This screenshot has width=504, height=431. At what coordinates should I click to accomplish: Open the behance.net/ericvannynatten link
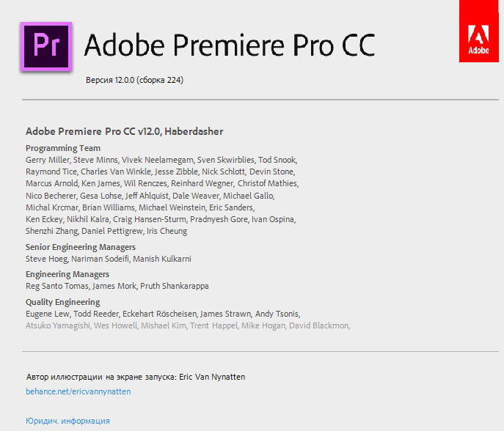[x=78, y=391]
